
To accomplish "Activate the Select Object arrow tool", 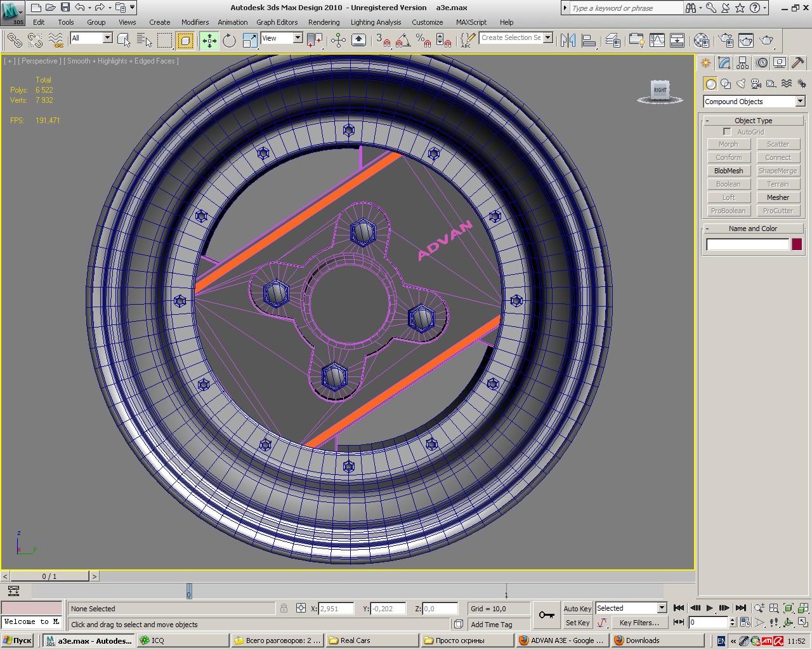I will (124, 41).
